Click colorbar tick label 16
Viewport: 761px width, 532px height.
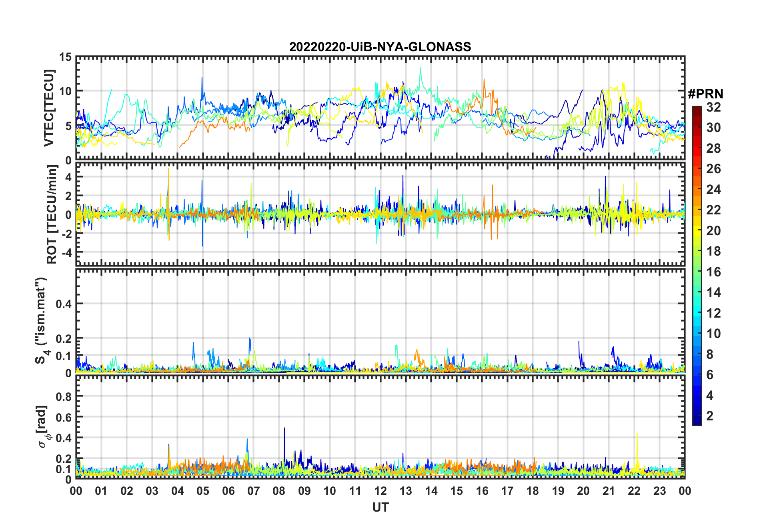coord(713,272)
